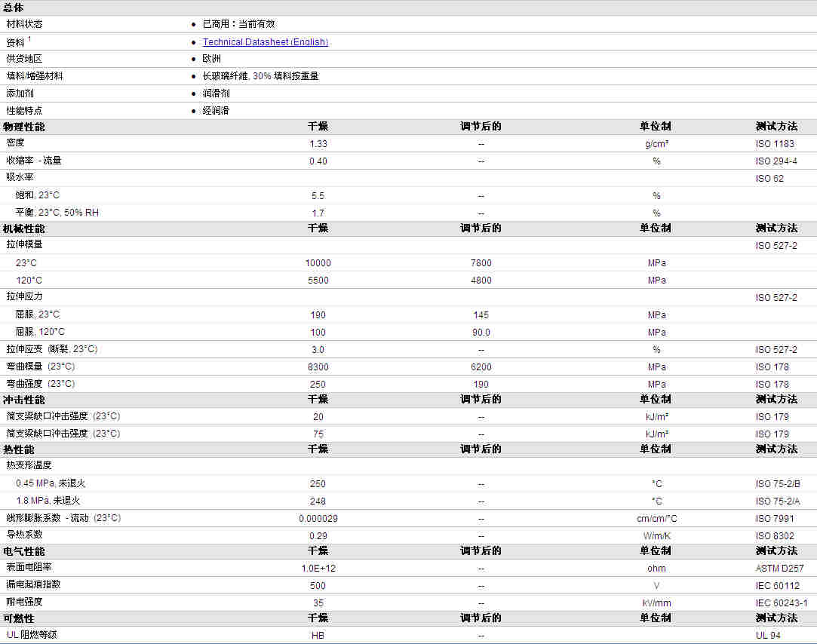Screen dimensions: 817x644
Task: Click the ISO 7991 test method
Action: tap(775, 518)
